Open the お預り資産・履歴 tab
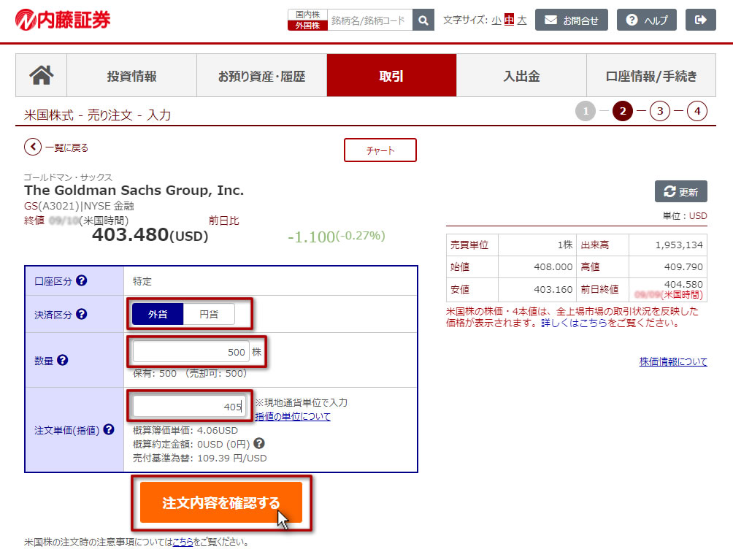This screenshot has height=560, width=733. coord(262,75)
